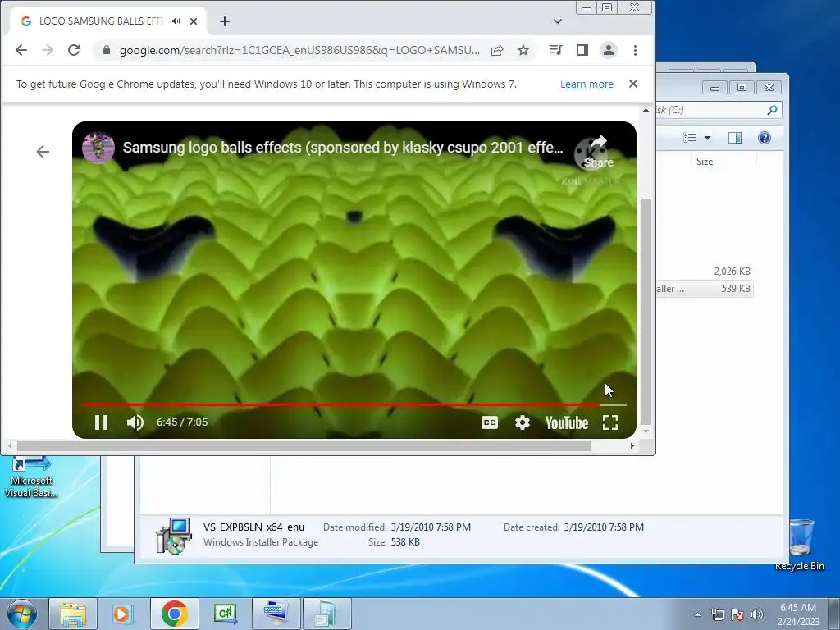Click the Explorer search magnifier icon
The image size is (840, 630).
coord(772,111)
